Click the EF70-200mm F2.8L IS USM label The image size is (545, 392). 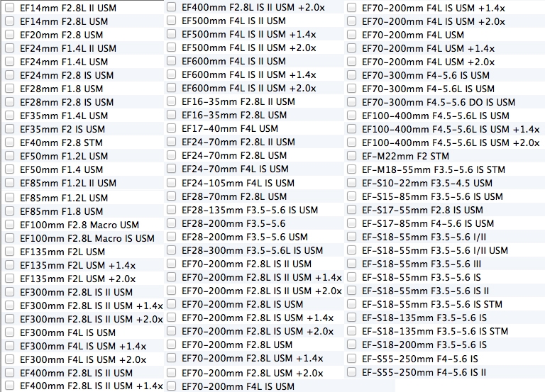243,304
